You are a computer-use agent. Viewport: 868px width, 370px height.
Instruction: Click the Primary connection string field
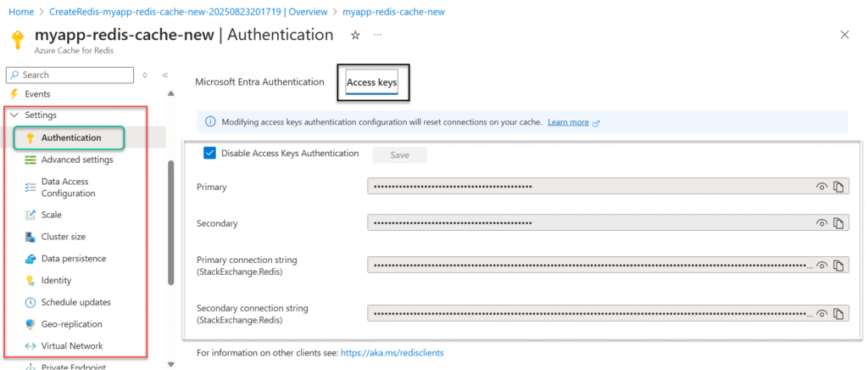click(608, 265)
